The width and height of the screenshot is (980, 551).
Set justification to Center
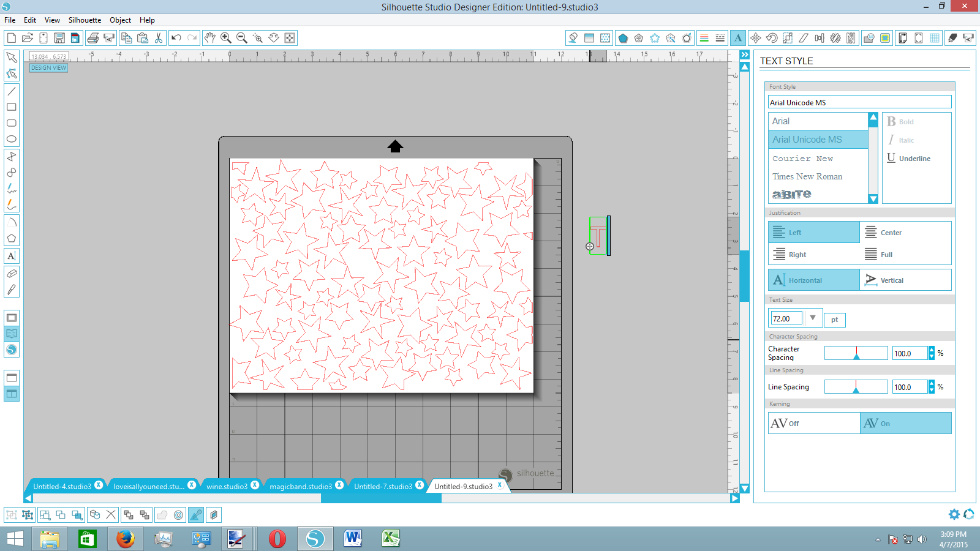[x=905, y=233]
